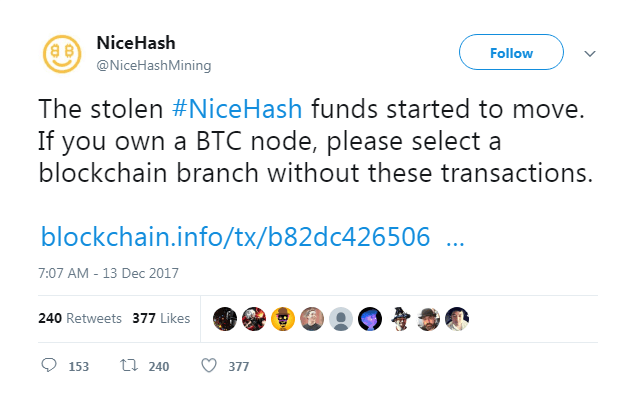Follow the NiceHash account
The height and width of the screenshot is (406, 636).
coord(511,52)
